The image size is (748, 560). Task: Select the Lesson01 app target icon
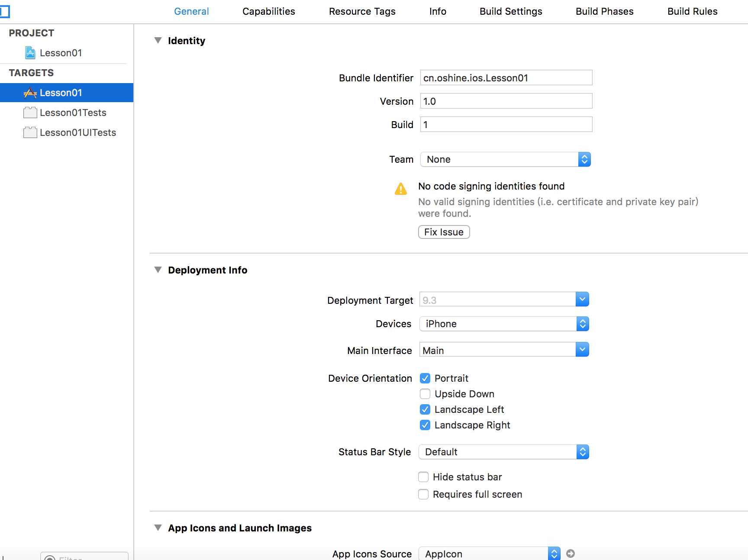[x=30, y=93]
